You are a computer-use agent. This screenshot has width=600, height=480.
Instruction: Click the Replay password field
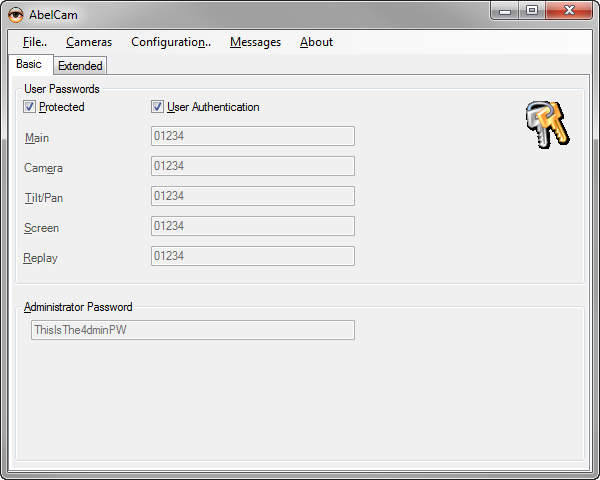(x=252, y=256)
